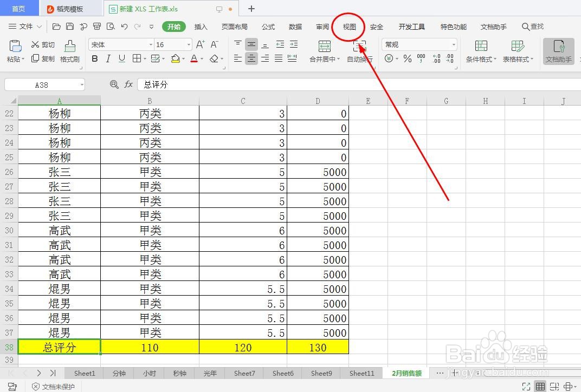Go to last sheet arrow
This screenshot has width=581, height=392.
coord(53,373)
